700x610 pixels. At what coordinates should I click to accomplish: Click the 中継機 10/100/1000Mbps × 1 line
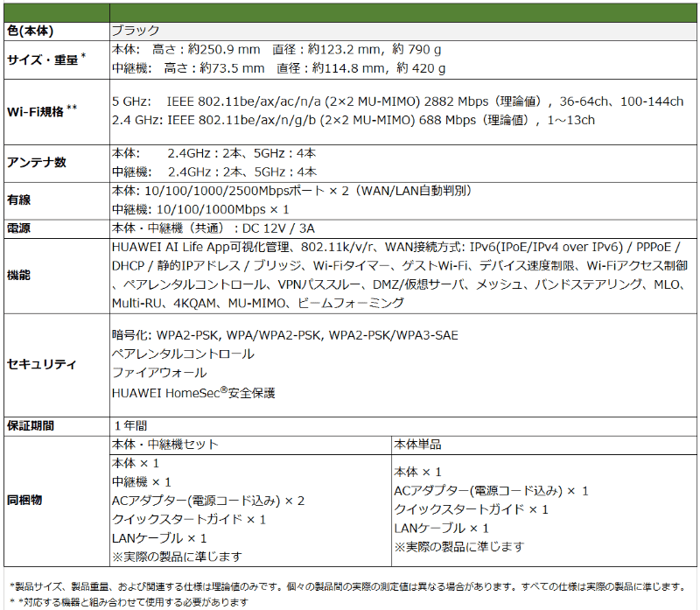(200, 209)
